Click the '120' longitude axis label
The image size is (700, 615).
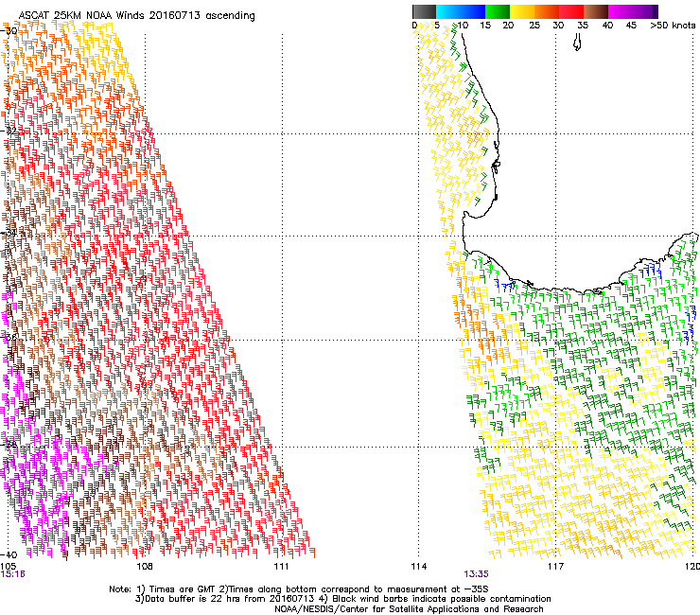(x=692, y=567)
